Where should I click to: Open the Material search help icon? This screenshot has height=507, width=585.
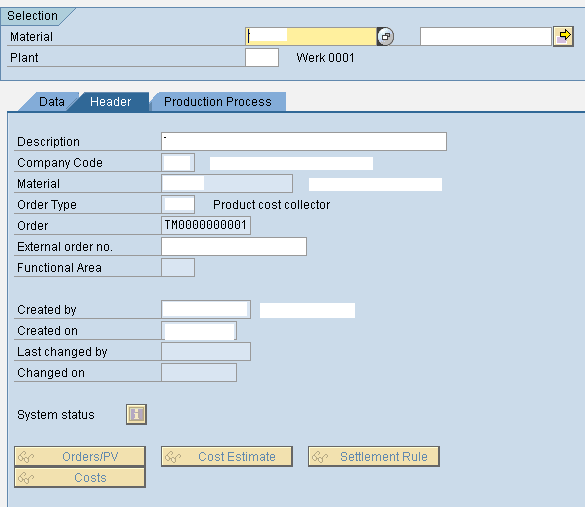(x=385, y=37)
